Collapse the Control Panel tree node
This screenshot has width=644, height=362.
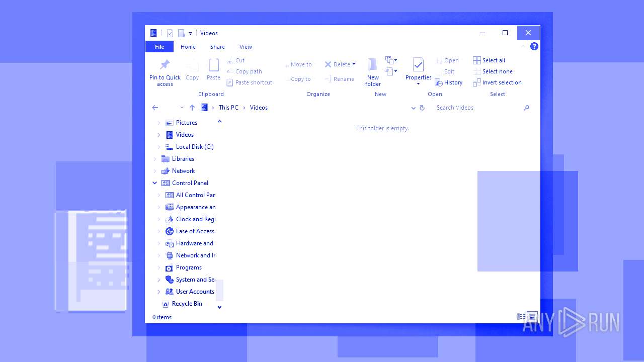tap(155, 183)
